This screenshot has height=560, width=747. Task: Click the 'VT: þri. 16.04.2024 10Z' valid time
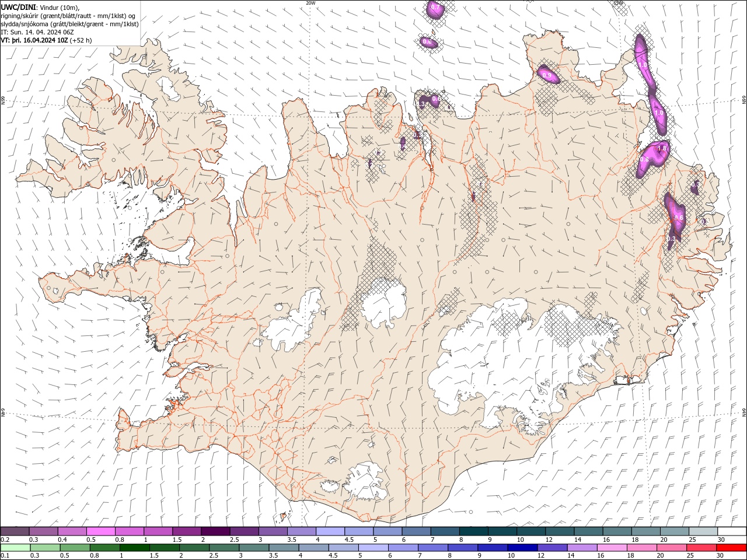click(x=34, y=40)
